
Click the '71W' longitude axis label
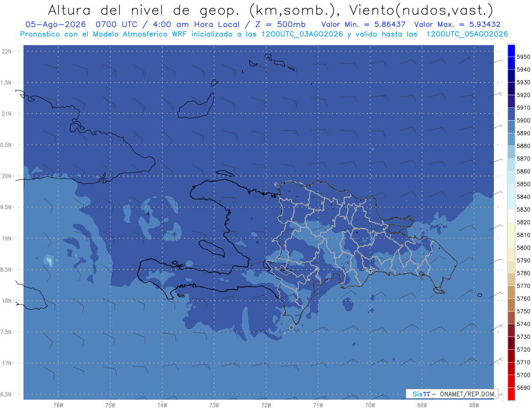(x=318, y=405)
